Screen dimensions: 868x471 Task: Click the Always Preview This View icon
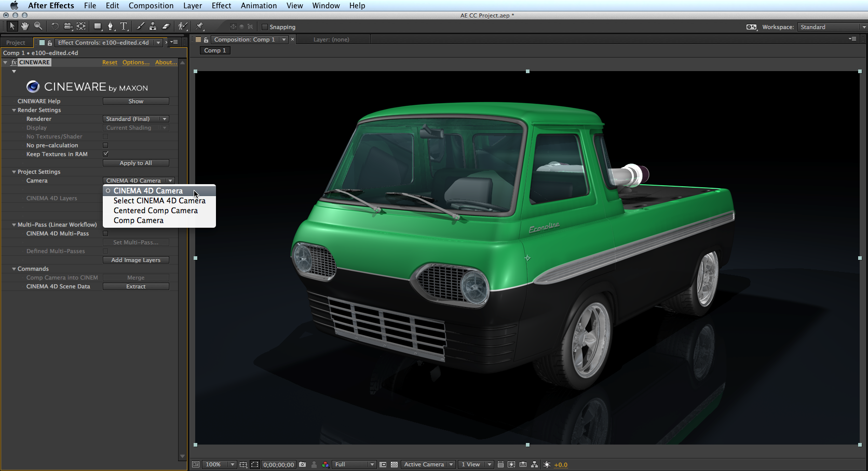tap(196, 464)
